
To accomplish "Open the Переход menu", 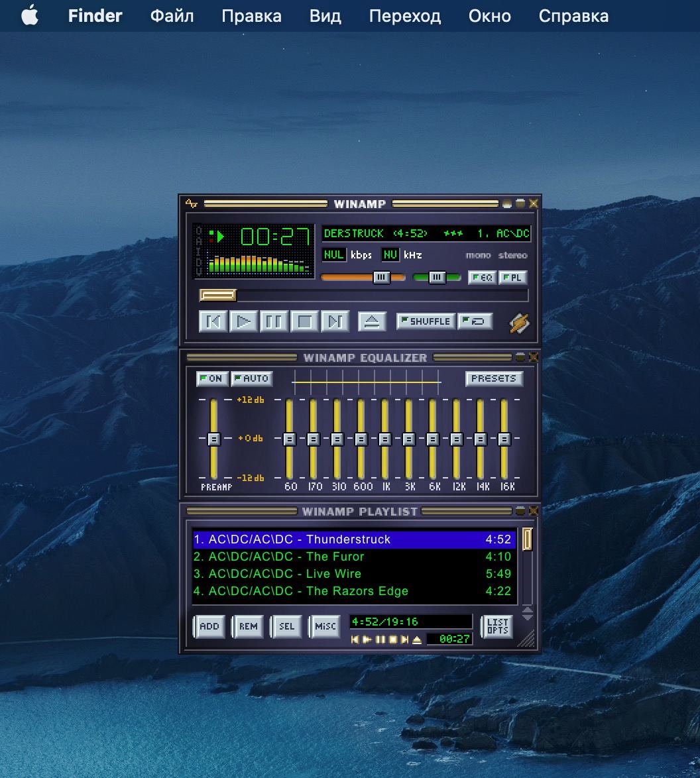I will click(x=404, y=16).
